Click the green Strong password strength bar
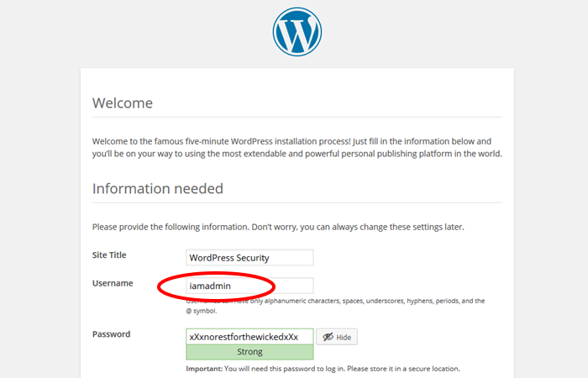This screenshot has height=378, width=588. 249,352
